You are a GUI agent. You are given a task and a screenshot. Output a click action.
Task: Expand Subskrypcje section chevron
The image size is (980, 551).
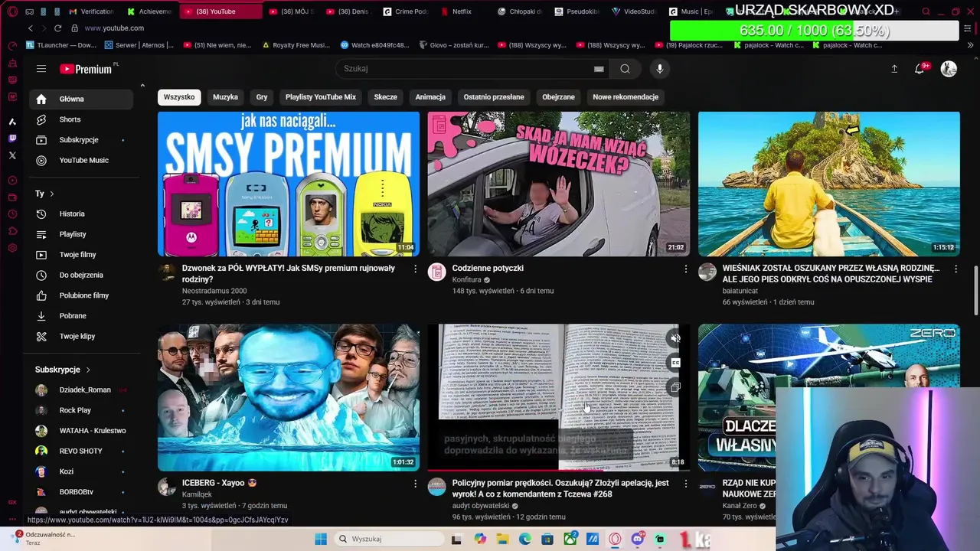[x=88, y=370]
